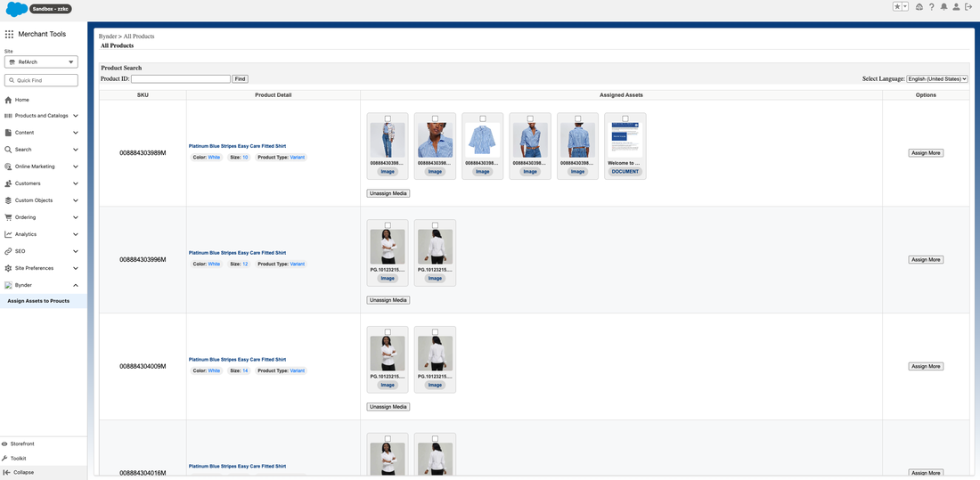Open the Select Language dropdown
The height and width of the screenshot is (480, 980).
[937, 78]
